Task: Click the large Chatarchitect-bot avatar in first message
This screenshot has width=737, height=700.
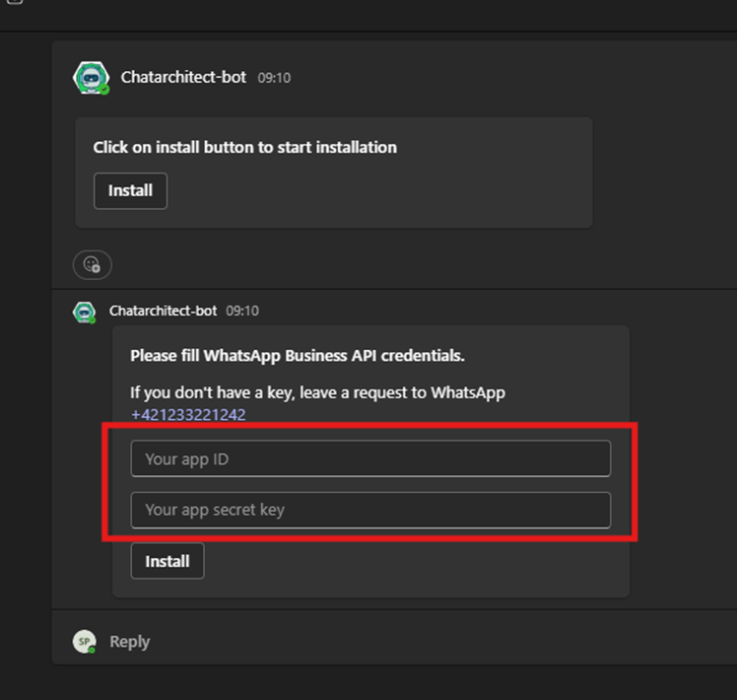Action: click(x=92, y=78)
